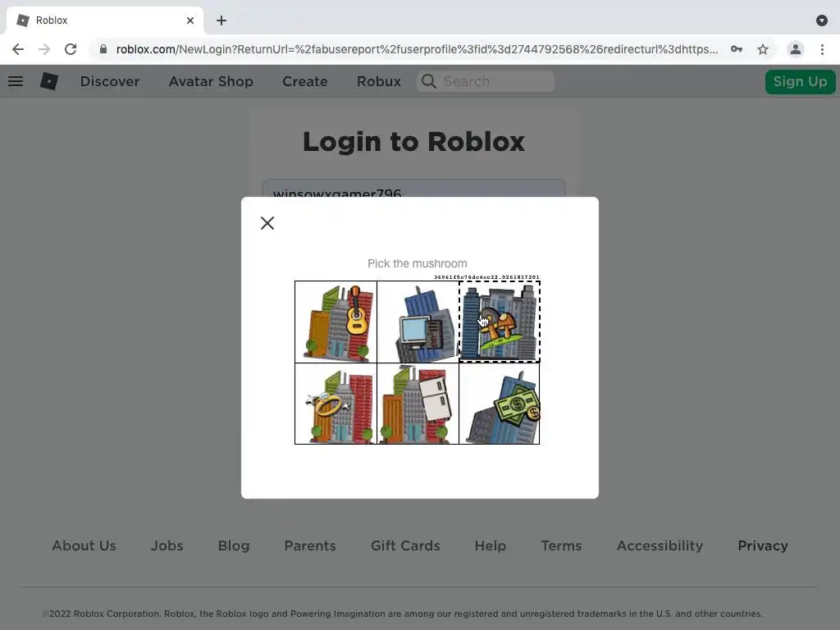The height and width of the screenshot is (630, 840).
Task: Expand the tab search dropdown arrow
Action: (x=822, y=21)
